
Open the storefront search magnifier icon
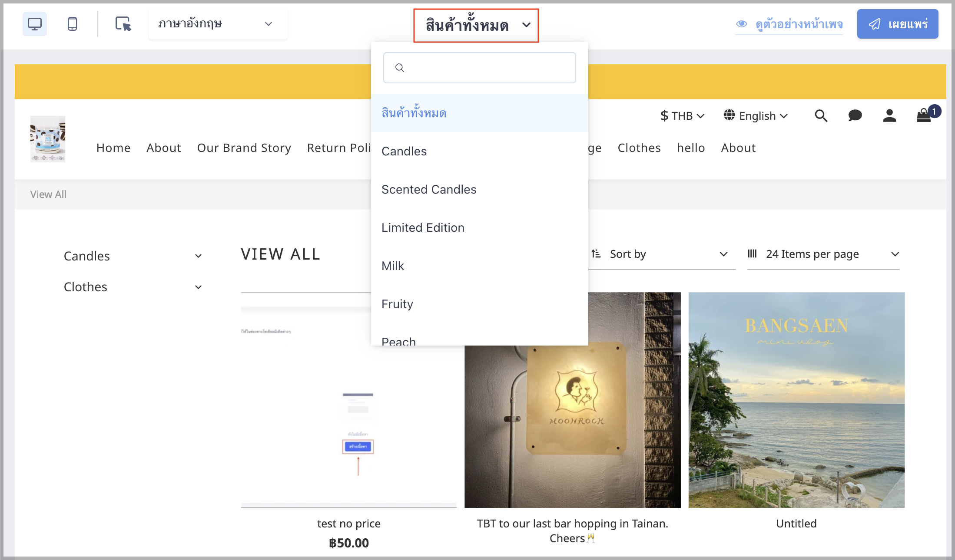(821, 116)
